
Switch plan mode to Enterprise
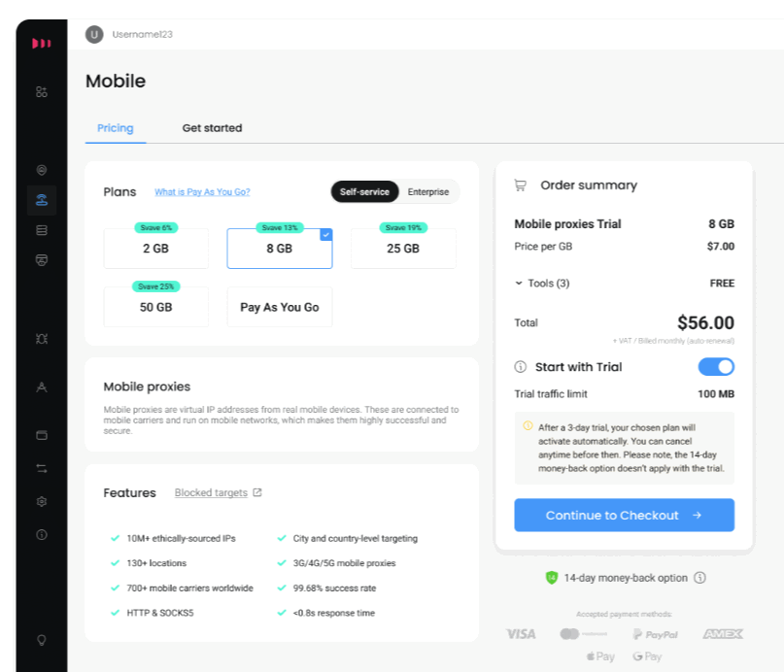[427, 192]
